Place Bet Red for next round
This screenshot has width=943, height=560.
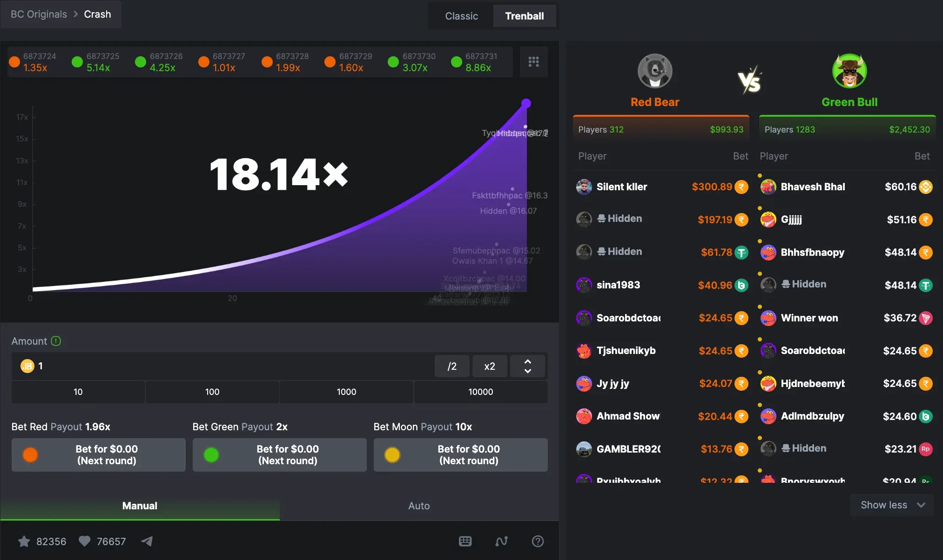click(x=99, y=455)
